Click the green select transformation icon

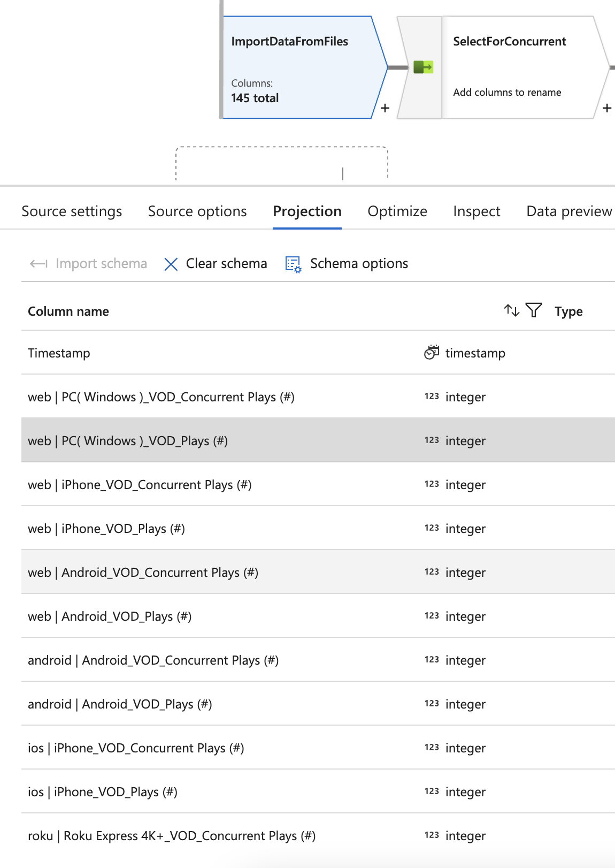[423, 67]
